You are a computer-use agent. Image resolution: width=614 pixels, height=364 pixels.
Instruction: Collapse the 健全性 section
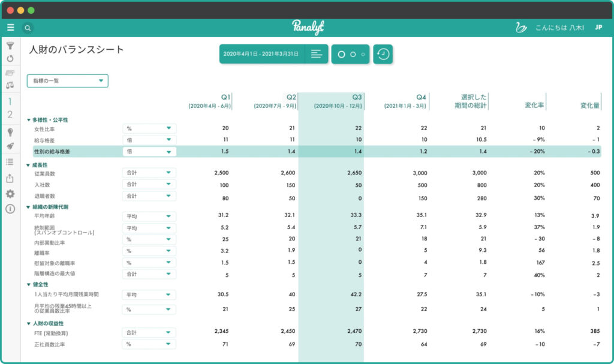[29, 284]
